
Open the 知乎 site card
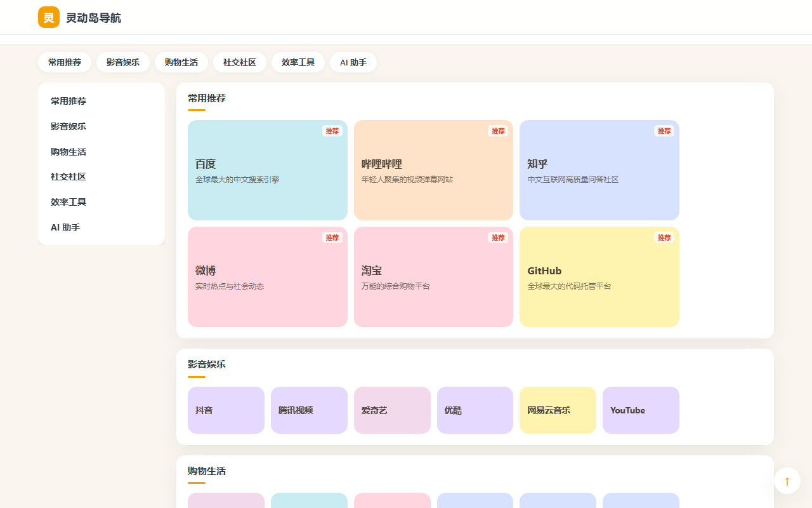(x=599, y=170)
